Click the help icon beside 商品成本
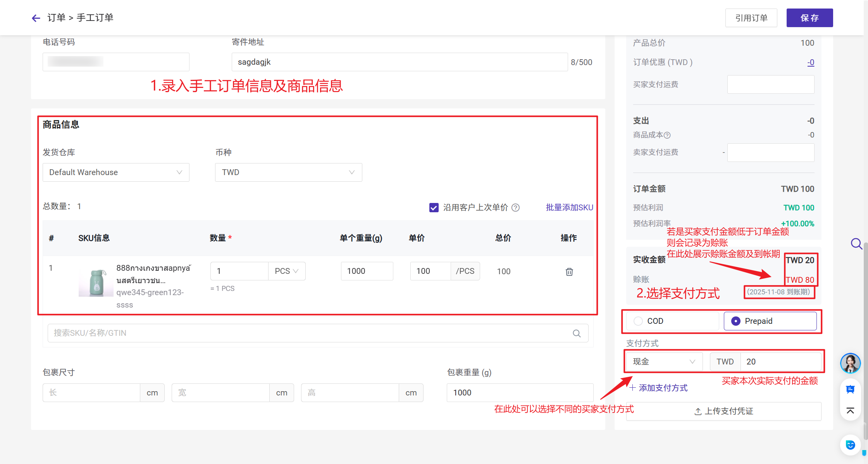Viewport: 868px width, 464px height. 667,135
